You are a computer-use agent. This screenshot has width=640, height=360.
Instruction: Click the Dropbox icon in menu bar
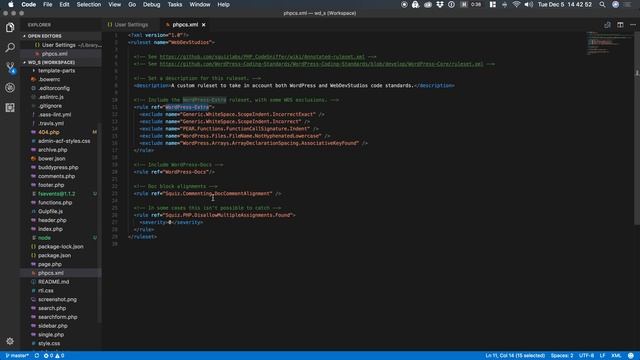click(x=440, y=4)
